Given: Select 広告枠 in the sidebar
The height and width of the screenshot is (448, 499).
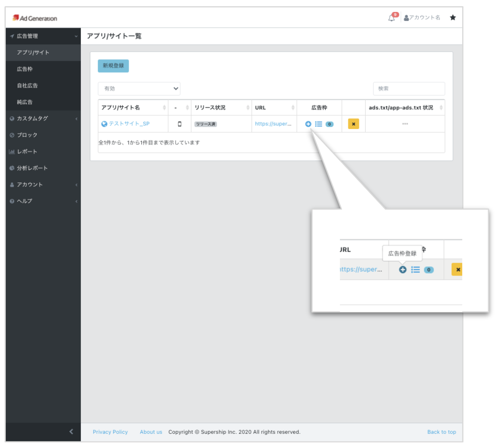Looking at the screenshot, I should click(25, 69).
